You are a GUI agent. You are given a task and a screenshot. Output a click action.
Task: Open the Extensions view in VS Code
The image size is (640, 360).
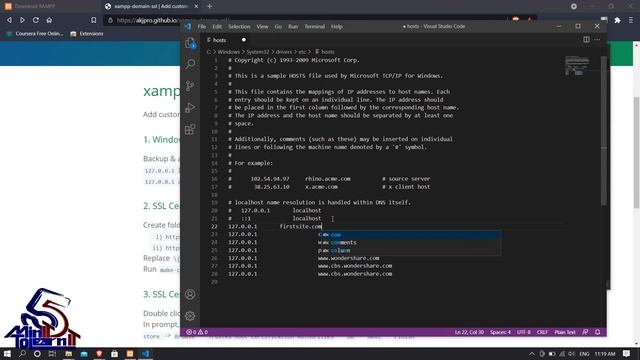[x=190, y=129]
